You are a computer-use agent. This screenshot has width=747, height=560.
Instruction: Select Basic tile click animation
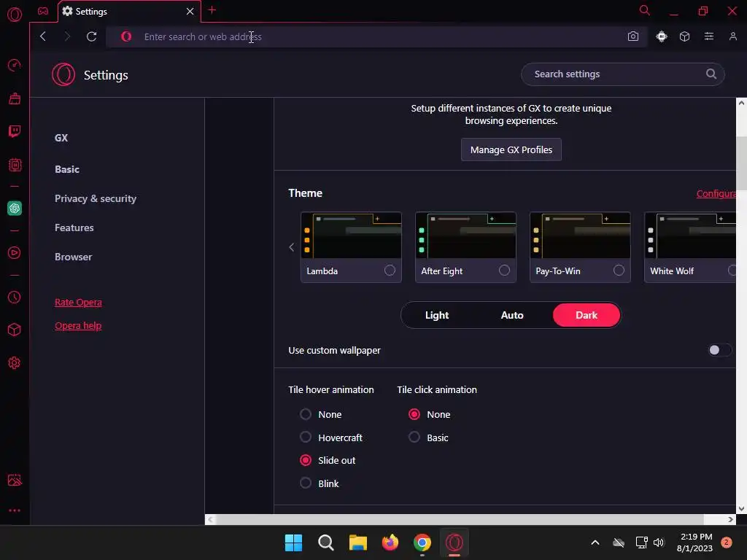[x=414, y=437]
